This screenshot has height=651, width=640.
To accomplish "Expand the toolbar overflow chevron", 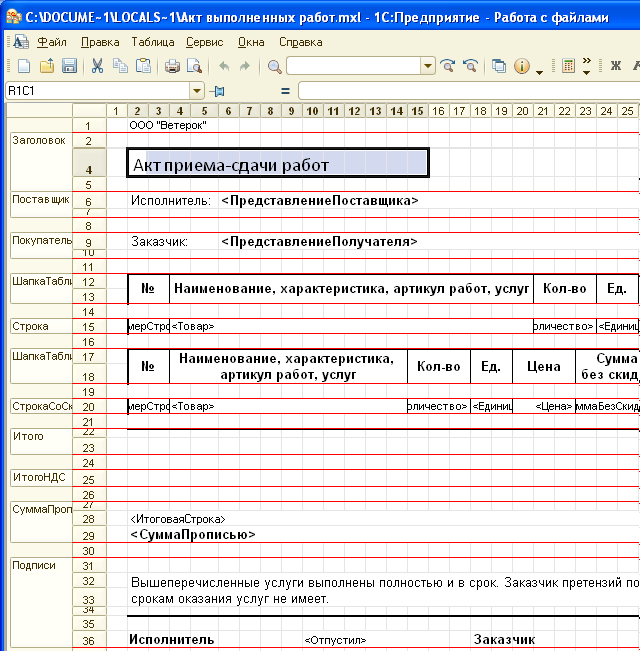I will point(586,66).
